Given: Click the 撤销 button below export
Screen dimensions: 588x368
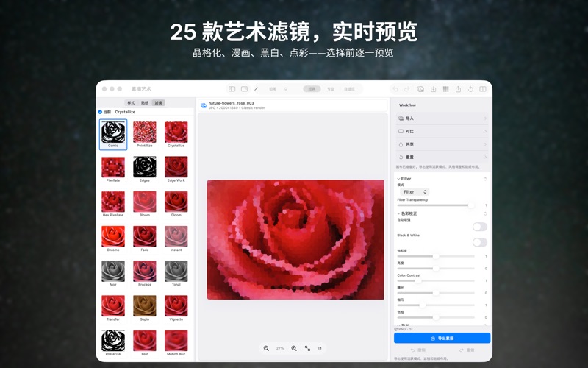Looking at the screenshot, I should (x=418, y=350).
